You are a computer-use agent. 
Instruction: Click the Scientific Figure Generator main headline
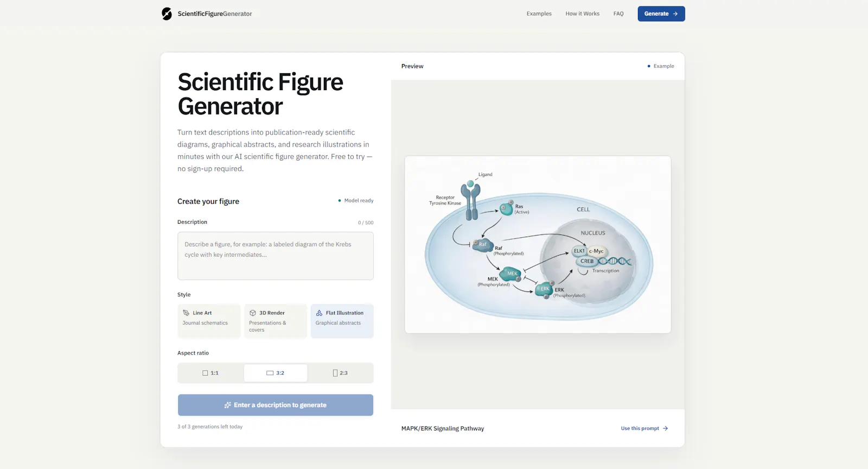[260, 94]
